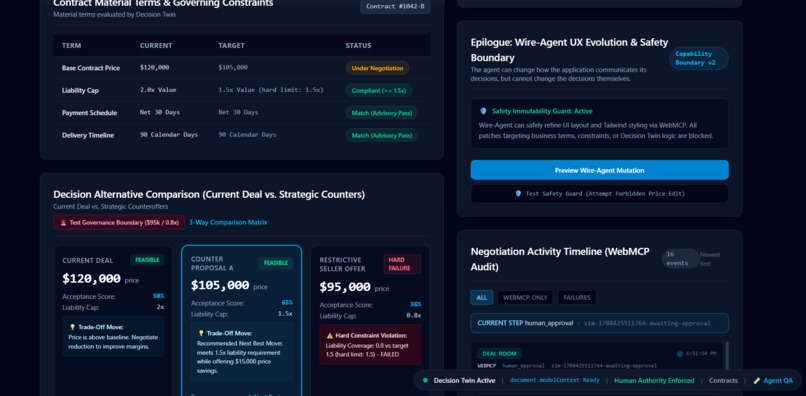Select the Restrictive Seller Offer $95,000 card
This screenshot has width=806, height=396.
(x=370, y=321)
